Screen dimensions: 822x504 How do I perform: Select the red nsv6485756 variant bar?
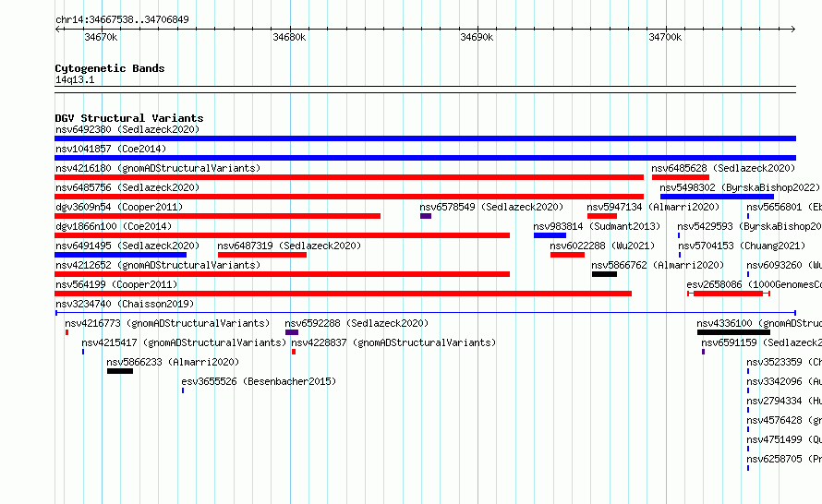click(349, 197)
